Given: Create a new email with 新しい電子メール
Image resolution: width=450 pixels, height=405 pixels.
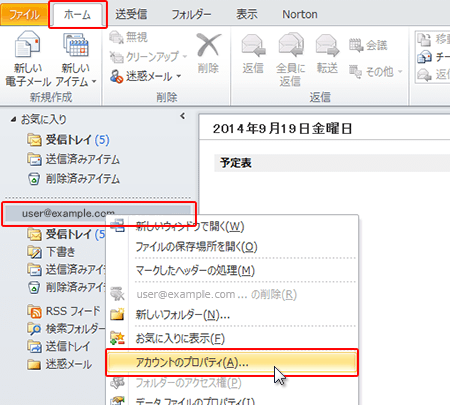Looking at the screenshot, I should tap(28, 59).
